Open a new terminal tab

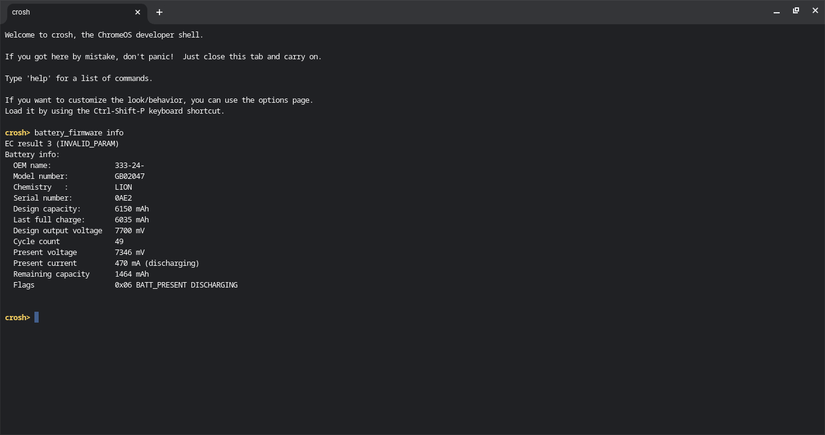pos(159,12)
